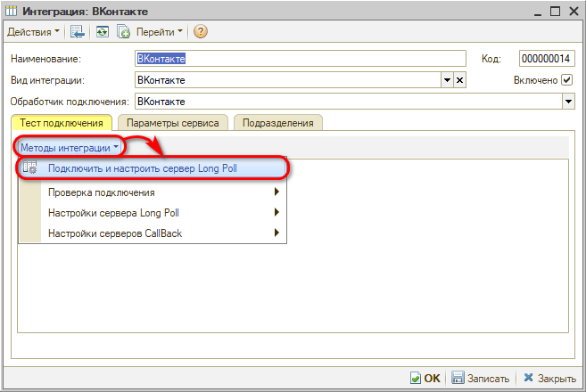Confirm with the OK button
Screen dimensions: 586x392
425,378
